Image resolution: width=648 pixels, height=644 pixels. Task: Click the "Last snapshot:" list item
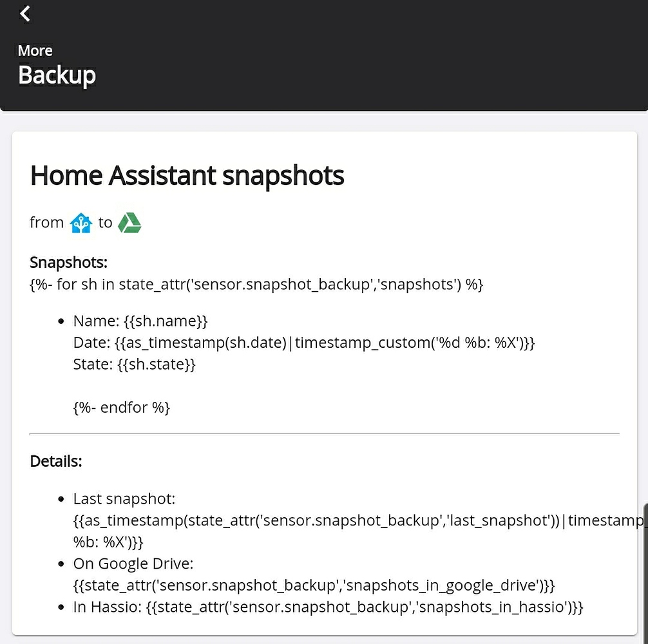coord(124,499)
